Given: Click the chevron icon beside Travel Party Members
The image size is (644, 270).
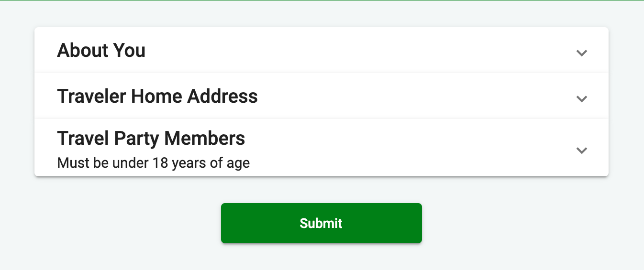Looking at the screenshot, I should [581, 150].
